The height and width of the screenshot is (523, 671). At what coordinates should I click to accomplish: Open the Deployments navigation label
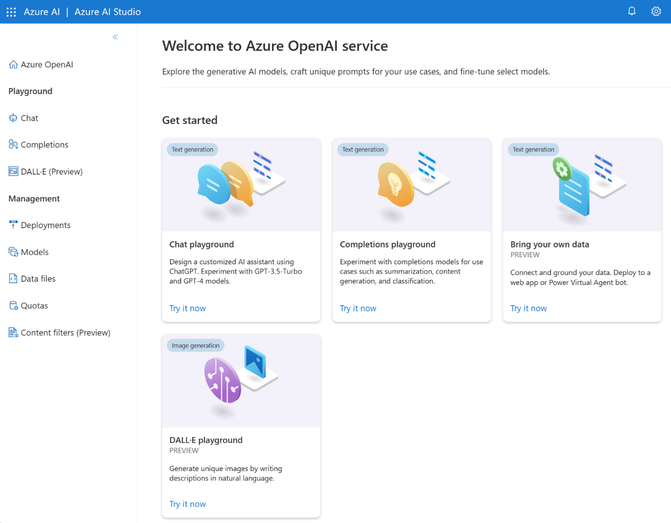coord(46,225)
